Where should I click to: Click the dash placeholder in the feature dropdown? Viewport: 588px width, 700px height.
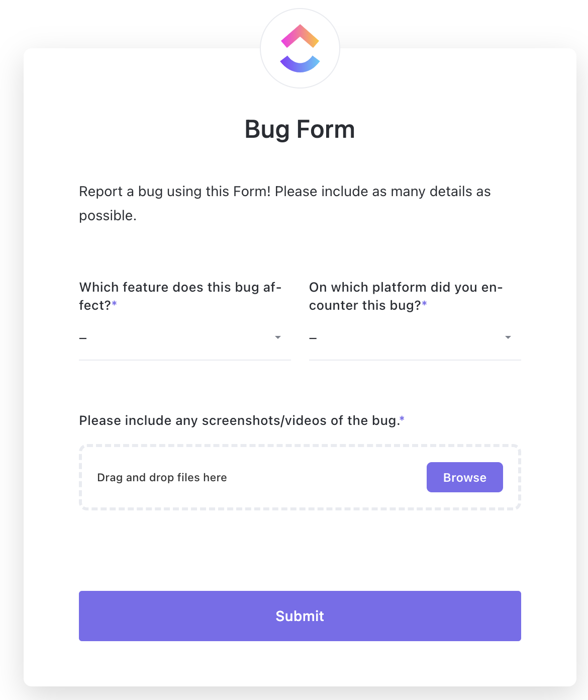[x=83, y=338]
